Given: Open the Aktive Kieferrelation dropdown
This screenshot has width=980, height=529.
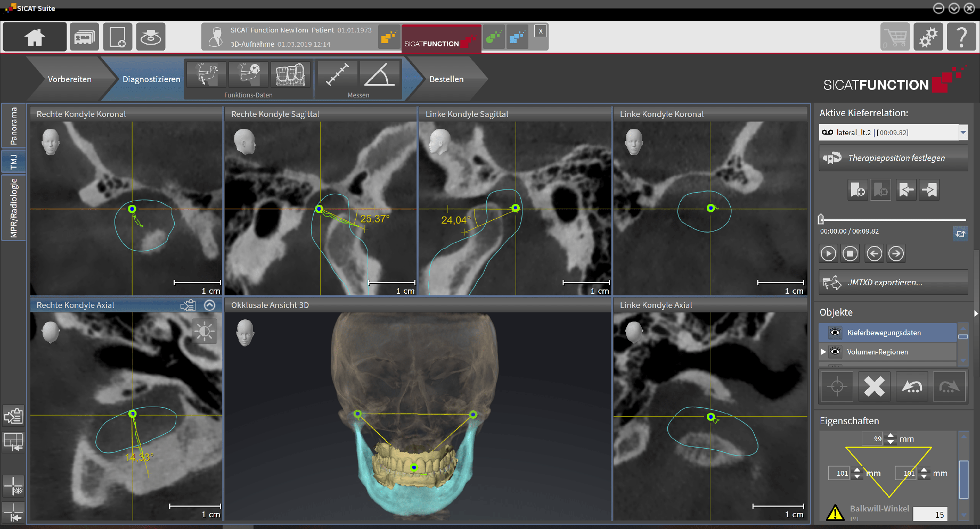Looking at the screenshot, I should 963,132.
